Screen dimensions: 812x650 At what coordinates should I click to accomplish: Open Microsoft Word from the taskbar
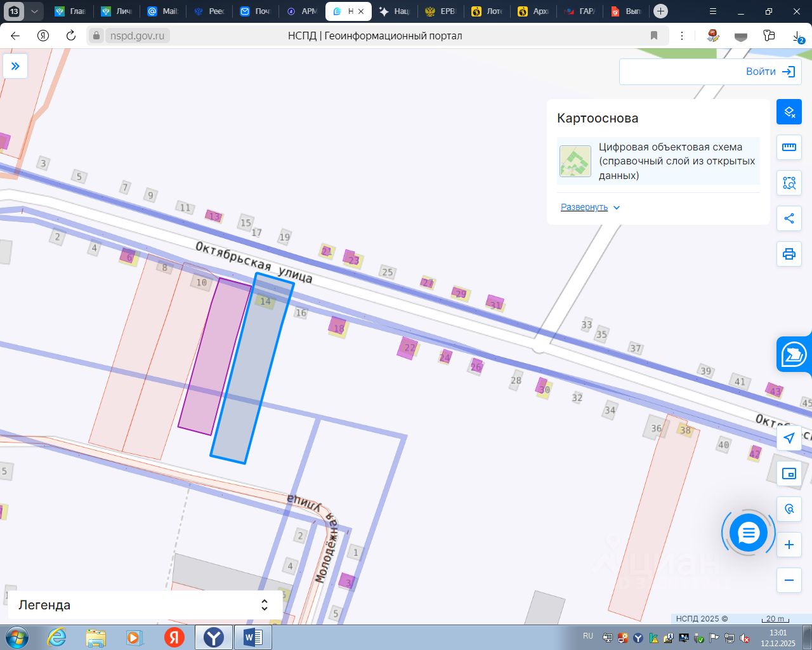coord(252,637)
